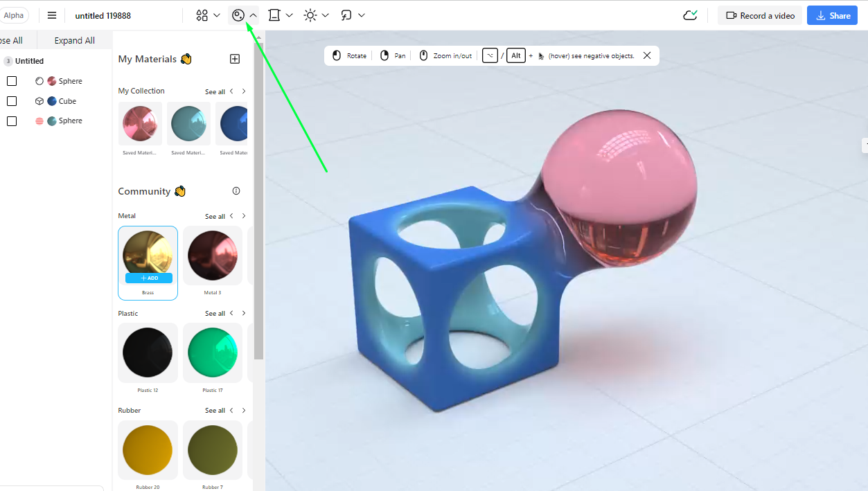Dismiss the navigation hints bar
This screenshot has width=868, height=491.
pos(647,55)
